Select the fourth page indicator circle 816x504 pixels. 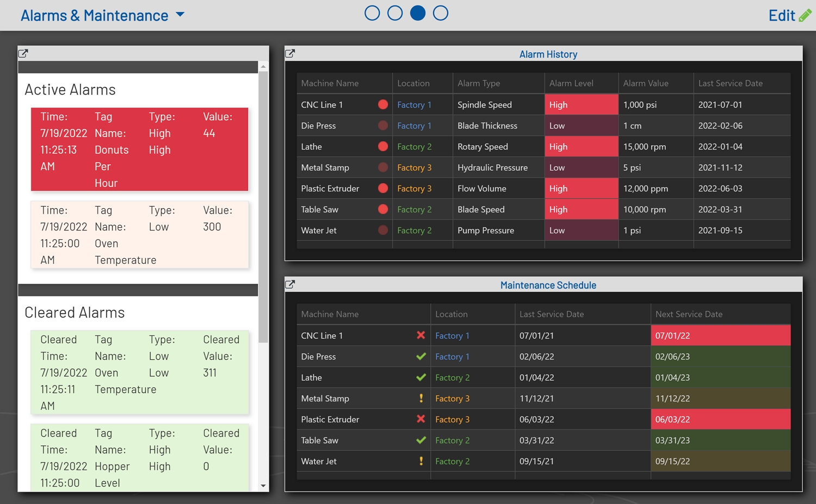tap(441, 13)
